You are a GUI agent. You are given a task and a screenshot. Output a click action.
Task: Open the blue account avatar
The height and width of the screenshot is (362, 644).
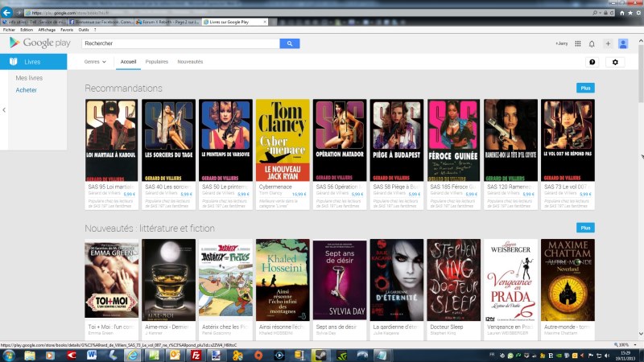point(623,43)
